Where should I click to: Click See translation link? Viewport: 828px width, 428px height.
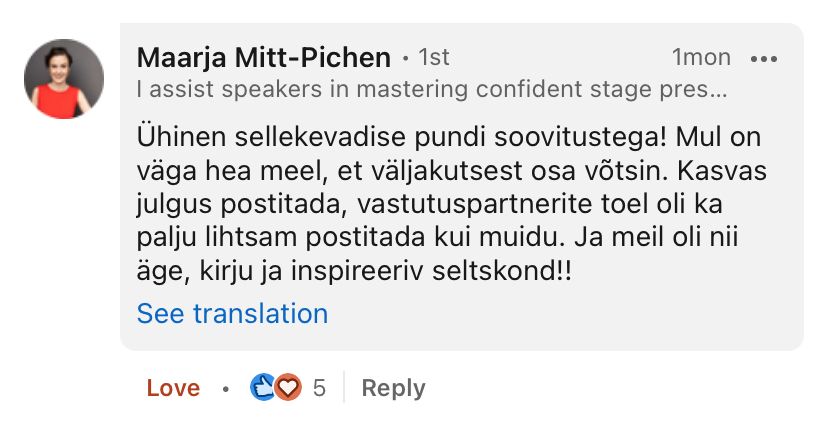[232, 314]
